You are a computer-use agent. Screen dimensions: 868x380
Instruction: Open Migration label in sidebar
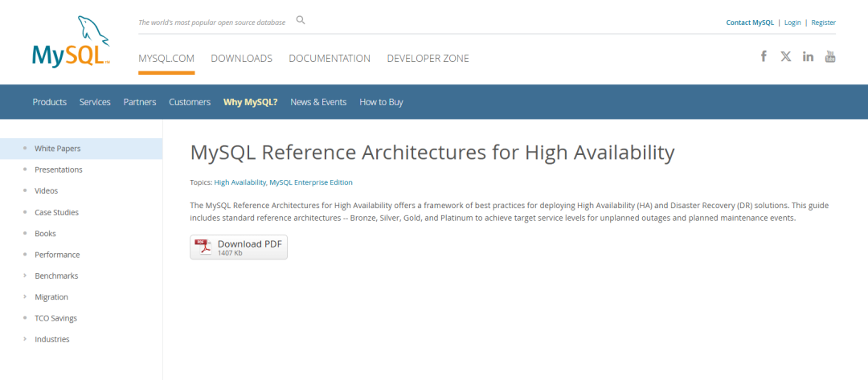[x=51, y=296]
